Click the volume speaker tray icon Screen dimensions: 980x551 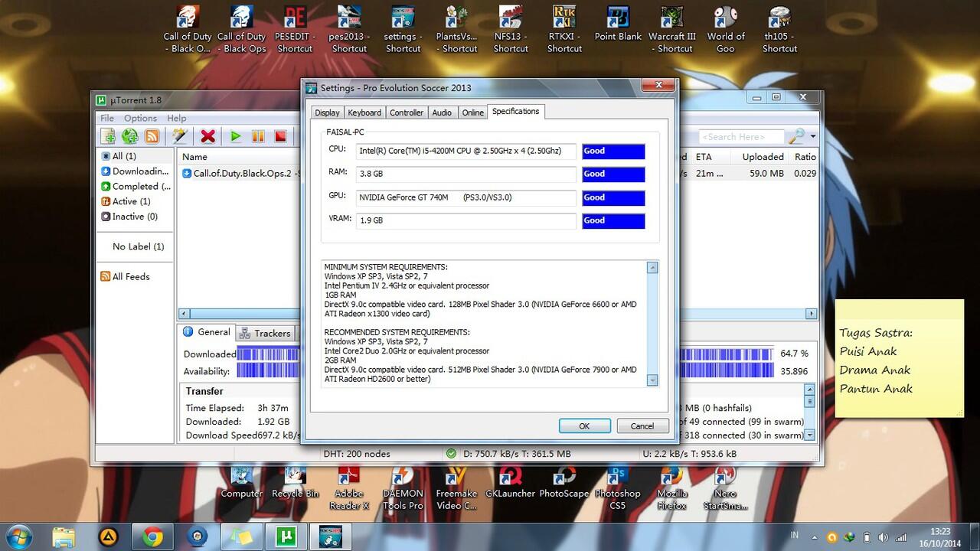point(884,536)
